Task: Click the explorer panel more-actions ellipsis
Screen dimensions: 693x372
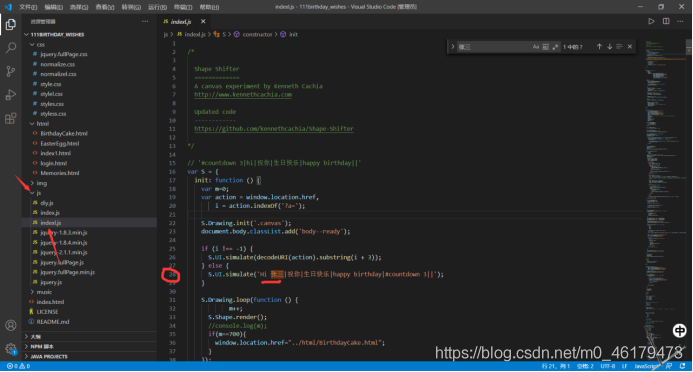Action: point(145,21)
